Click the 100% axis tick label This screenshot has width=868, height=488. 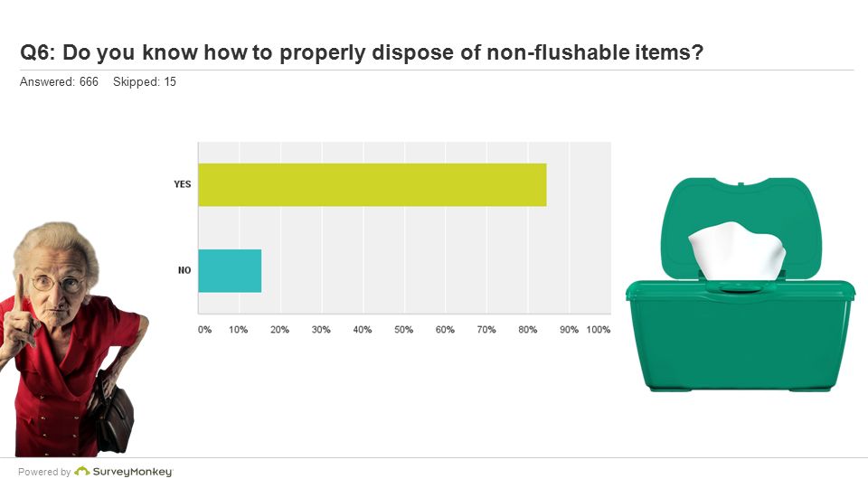(x=599, y=330)
